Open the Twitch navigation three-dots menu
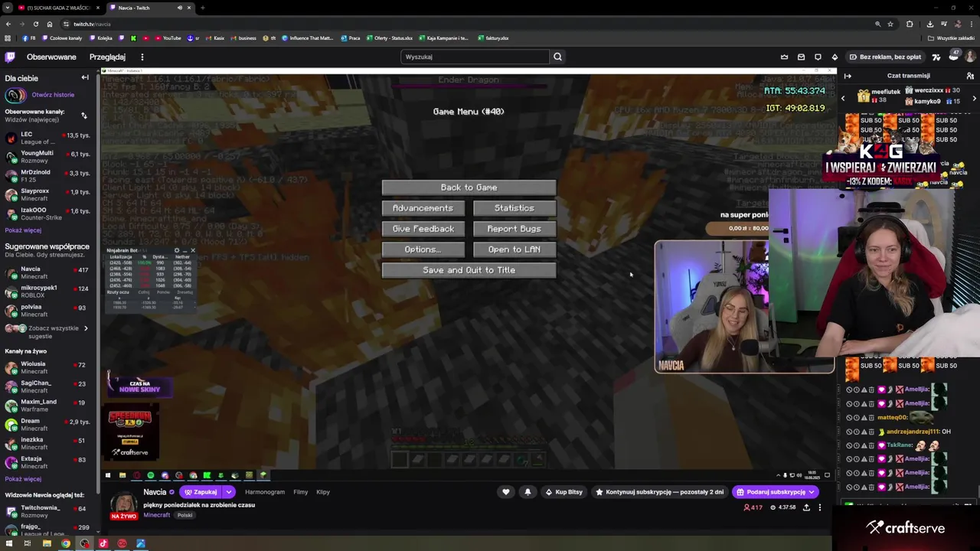 [x=142, y=57]
